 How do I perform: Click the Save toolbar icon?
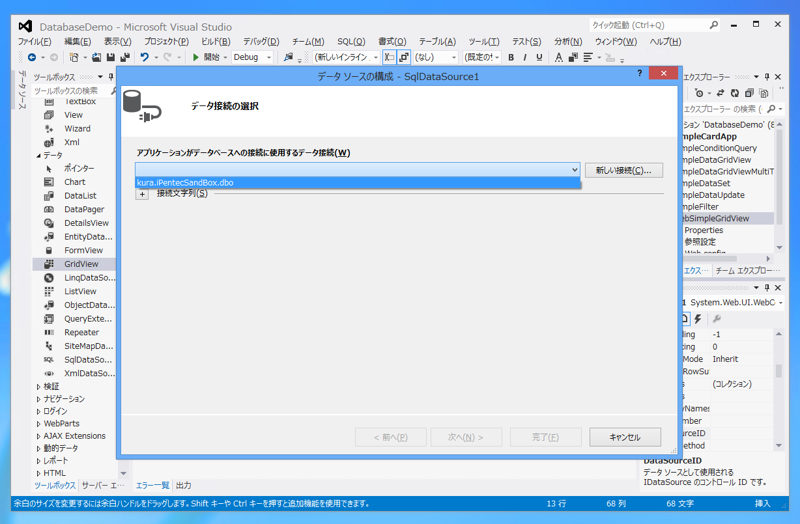pyautogui.click(x=110, y=57)
